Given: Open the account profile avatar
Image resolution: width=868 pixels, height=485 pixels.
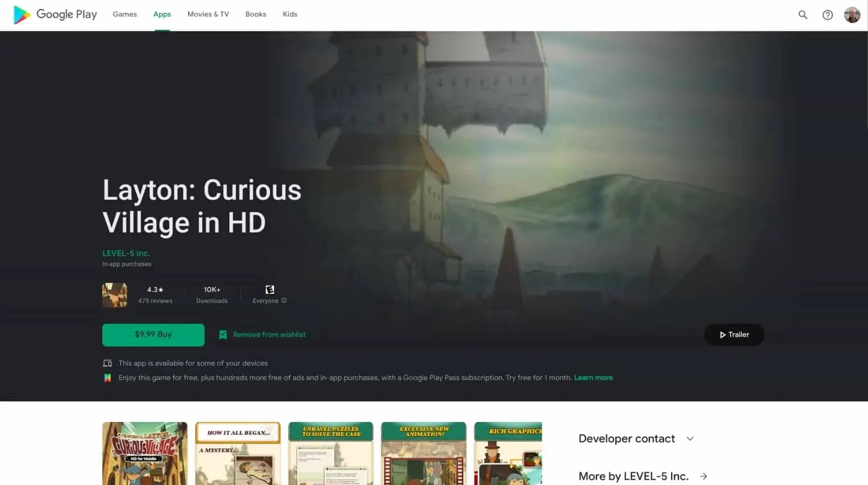Looking at the screenshot, I should (x=851, y=15).
